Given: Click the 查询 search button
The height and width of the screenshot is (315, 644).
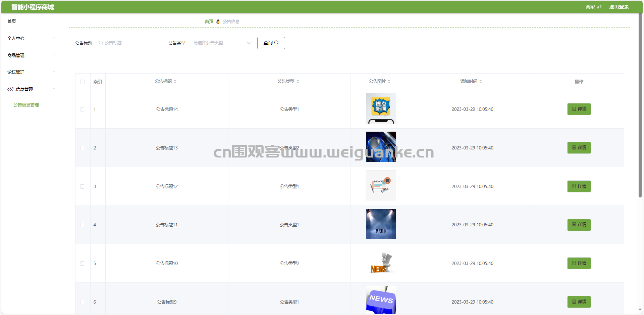Looking at the screenshot, I should [271, 43].
